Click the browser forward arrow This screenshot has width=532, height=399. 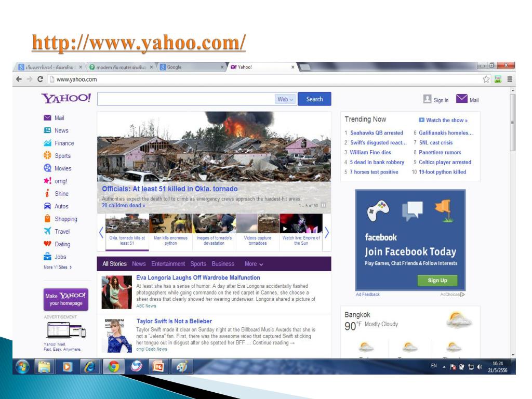(x=30, y=79)
